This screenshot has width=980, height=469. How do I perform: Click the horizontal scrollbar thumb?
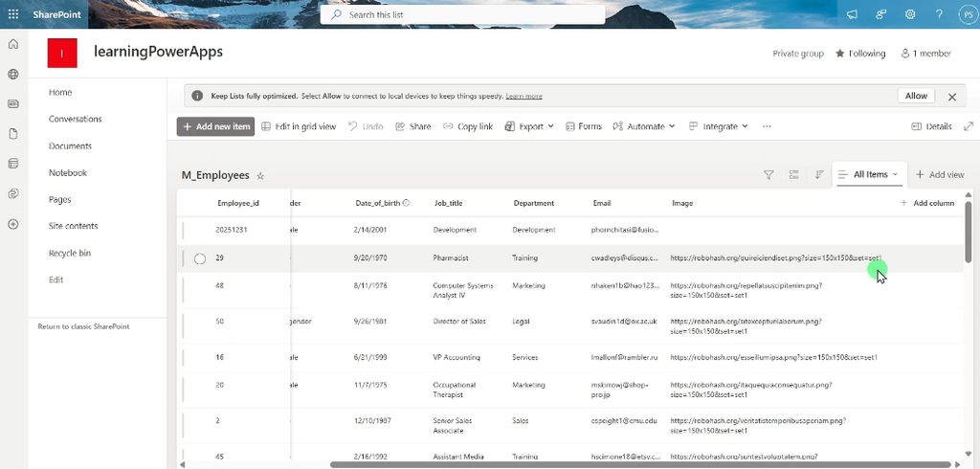639,464
